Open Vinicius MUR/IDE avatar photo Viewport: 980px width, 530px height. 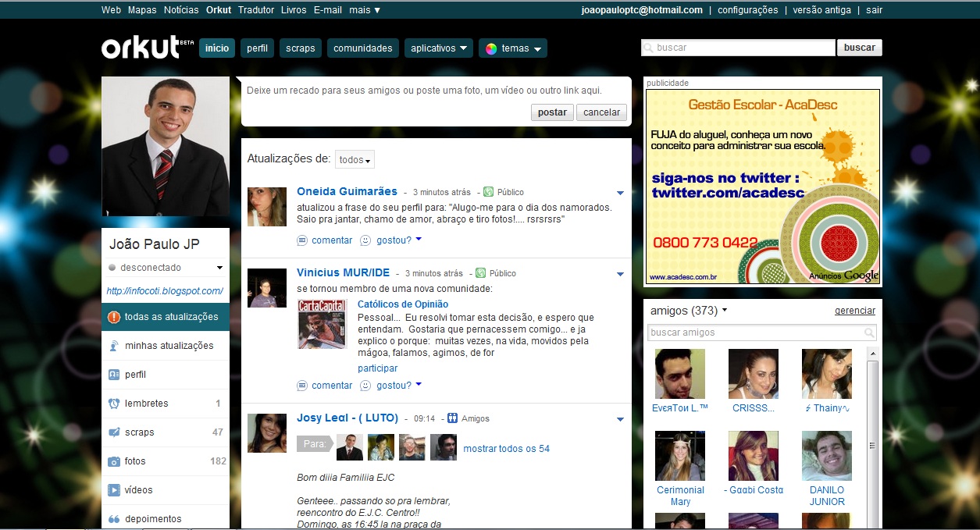(x=267, y=288)
